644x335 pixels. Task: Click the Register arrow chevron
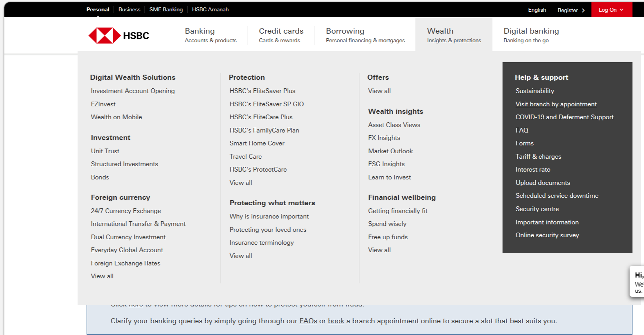583,10
